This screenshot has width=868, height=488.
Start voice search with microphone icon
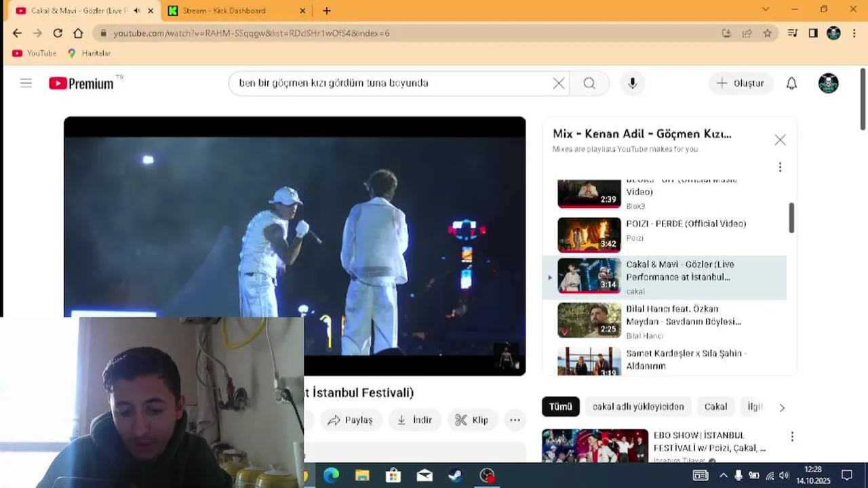point(633,83)
